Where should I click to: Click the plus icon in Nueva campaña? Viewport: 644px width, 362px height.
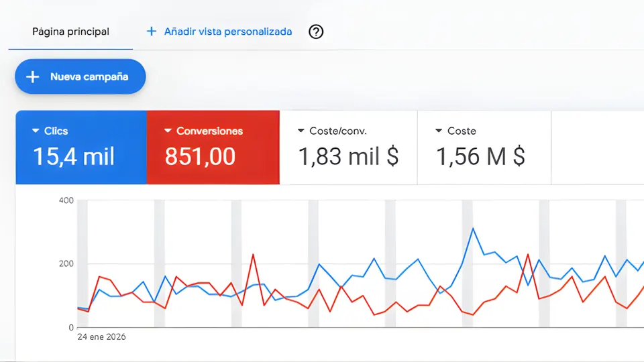(32, 76)
